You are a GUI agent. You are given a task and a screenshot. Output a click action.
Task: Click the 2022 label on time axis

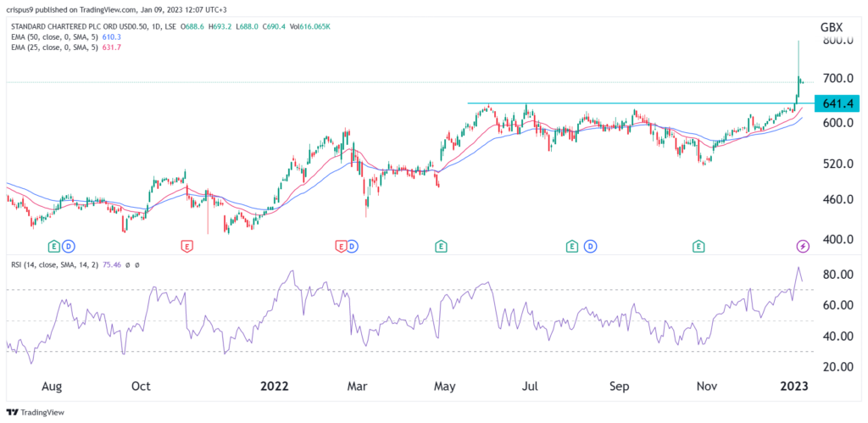[275, 386]
